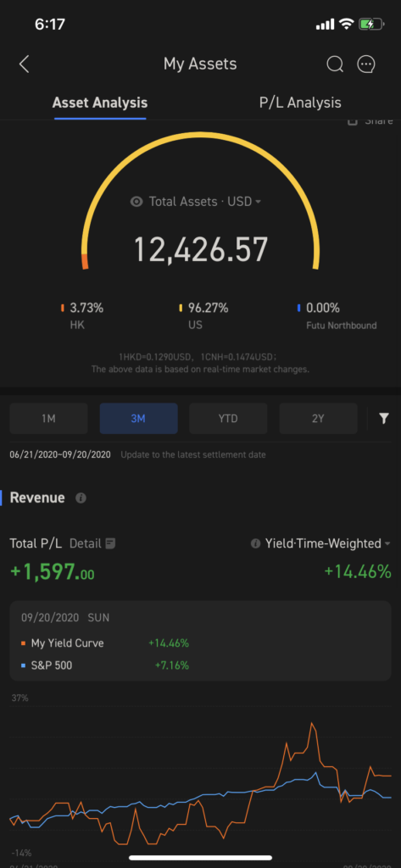
Task: Select the 2Y time range
Action: (x=318, y=419)
